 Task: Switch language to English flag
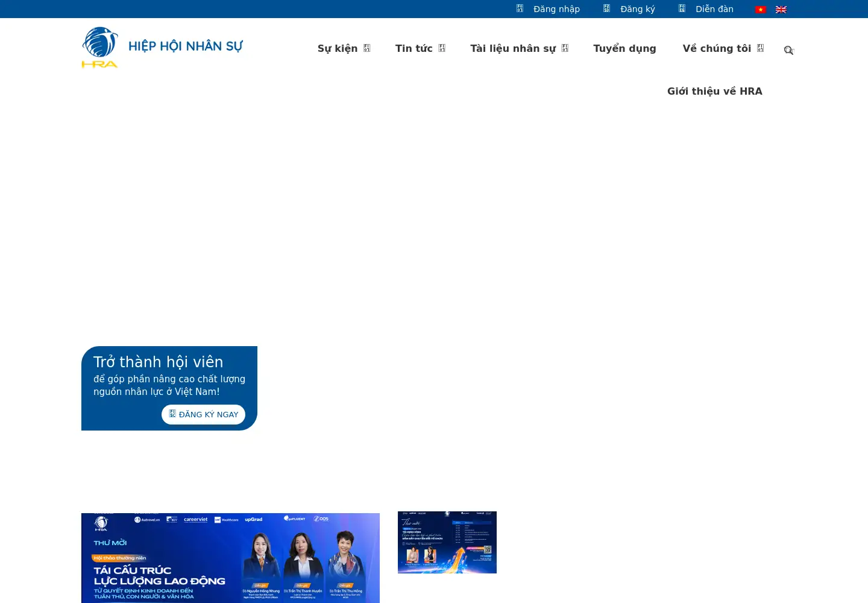[781, 10]
